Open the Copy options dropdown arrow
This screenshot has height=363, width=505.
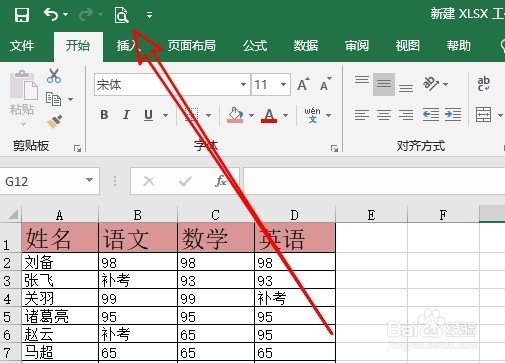pos(70,99)
